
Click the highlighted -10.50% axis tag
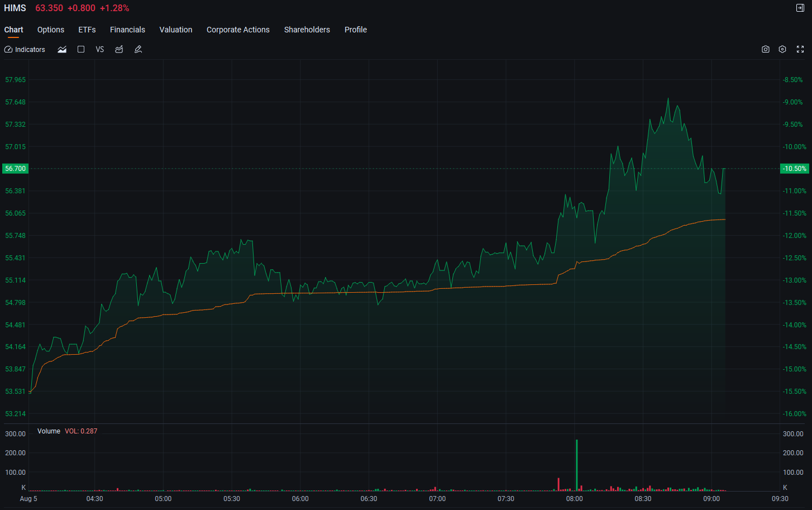[x=794, y=169]
